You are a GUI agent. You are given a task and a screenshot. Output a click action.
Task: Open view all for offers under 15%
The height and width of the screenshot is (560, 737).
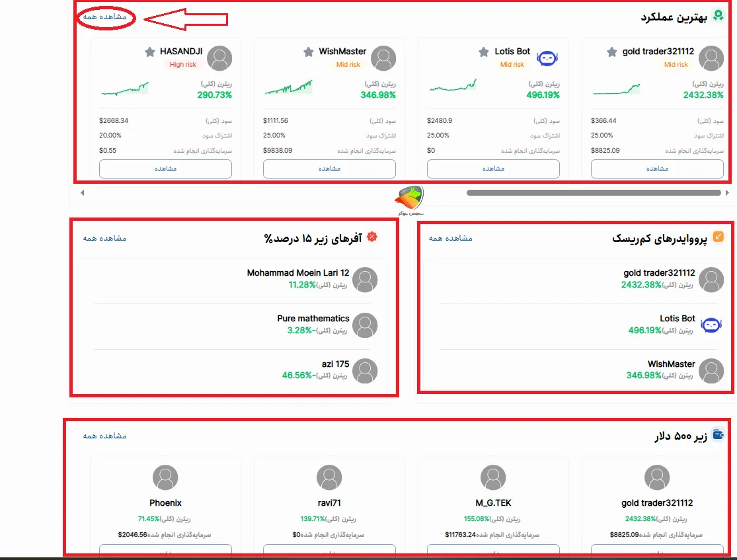click(x=104, y=238)
